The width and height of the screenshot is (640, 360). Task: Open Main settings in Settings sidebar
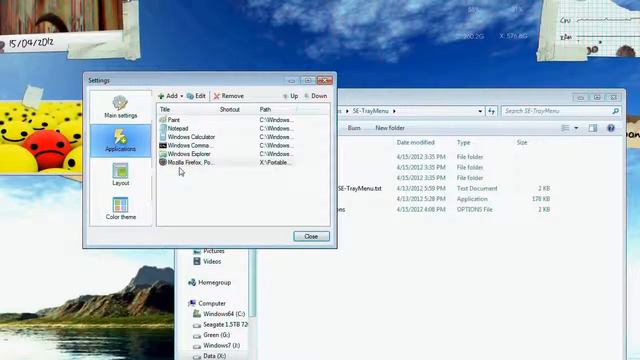tap(120, 107)
